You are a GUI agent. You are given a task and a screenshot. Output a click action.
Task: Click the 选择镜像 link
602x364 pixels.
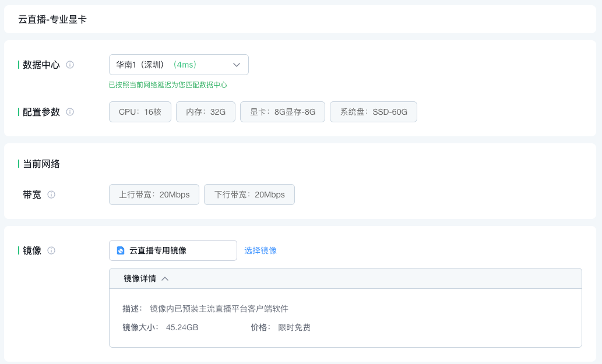(260, 250)
